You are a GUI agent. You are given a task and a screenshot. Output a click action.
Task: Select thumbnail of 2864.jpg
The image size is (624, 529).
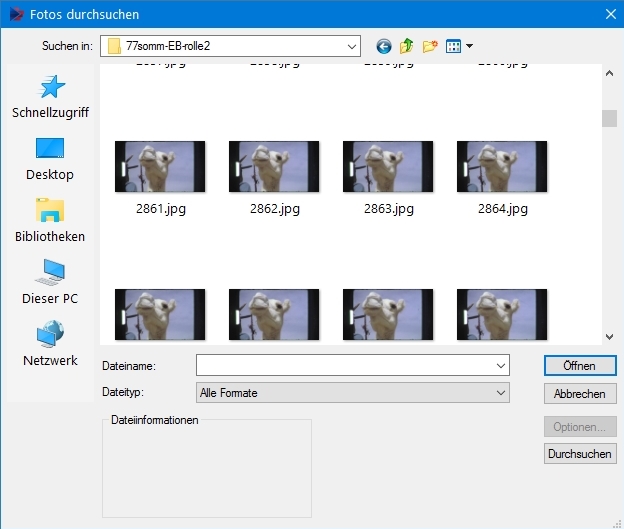502,166
